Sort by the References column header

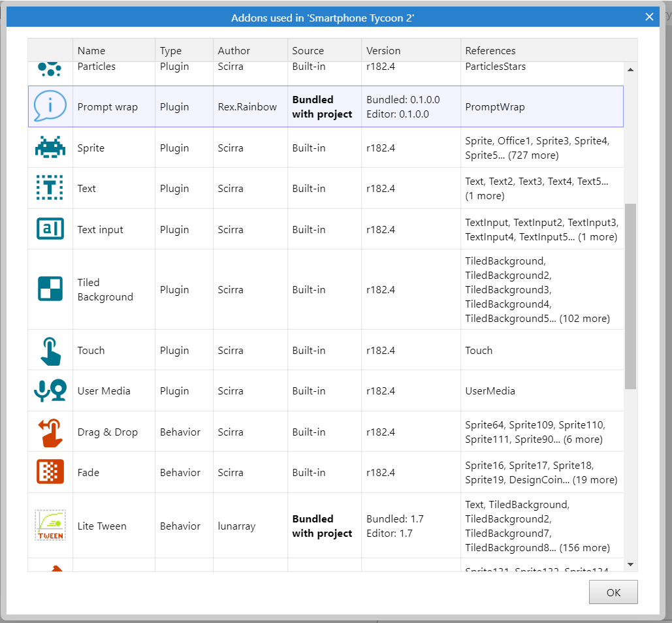[549, 50]
